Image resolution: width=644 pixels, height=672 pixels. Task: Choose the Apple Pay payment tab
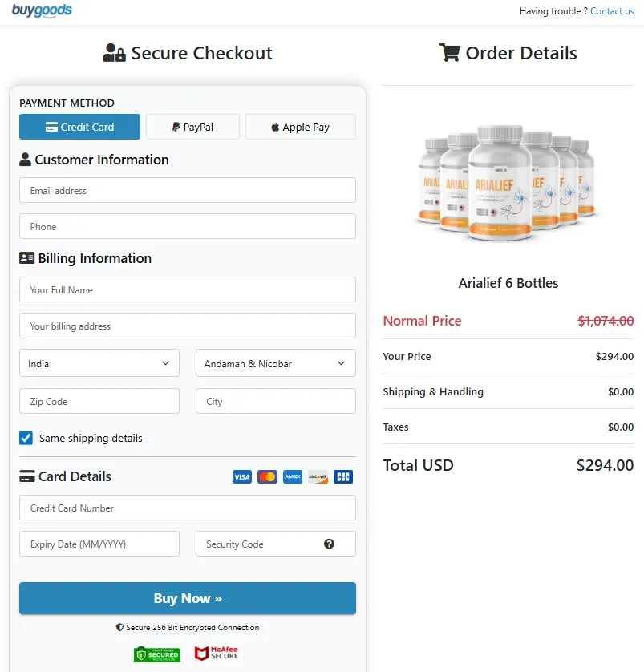click(301, 127)
